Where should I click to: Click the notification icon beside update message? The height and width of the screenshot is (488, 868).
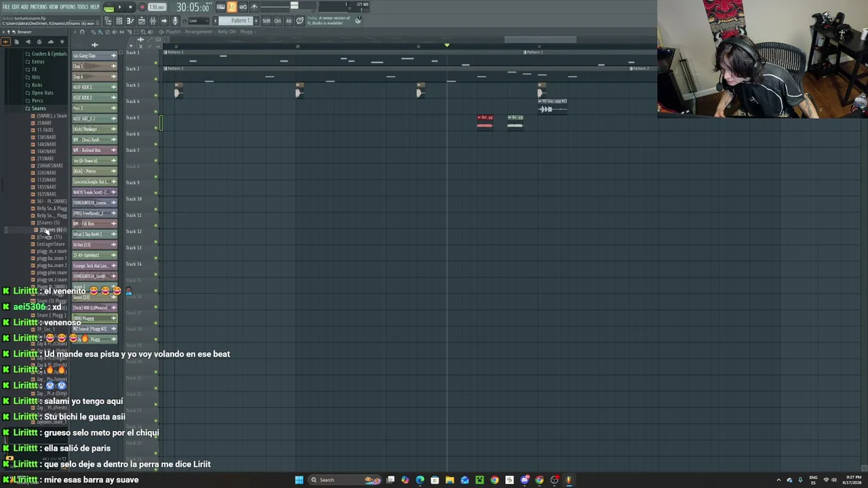click(358, 21)
